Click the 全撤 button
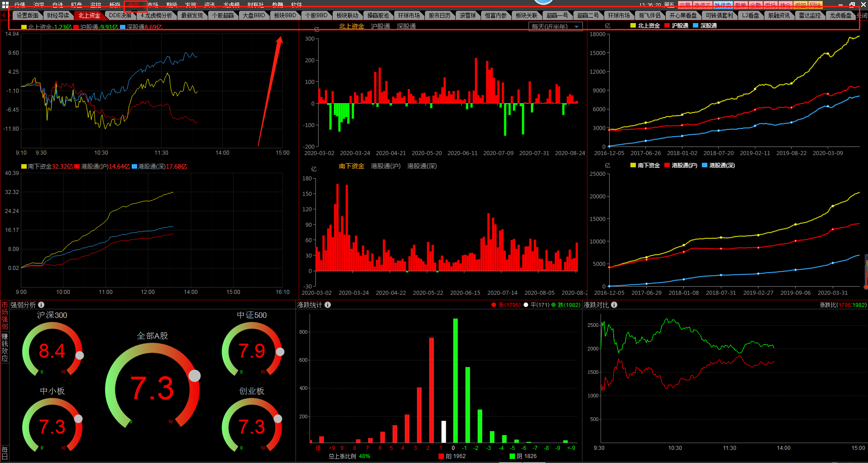The image size is (868, 463). 755,5
